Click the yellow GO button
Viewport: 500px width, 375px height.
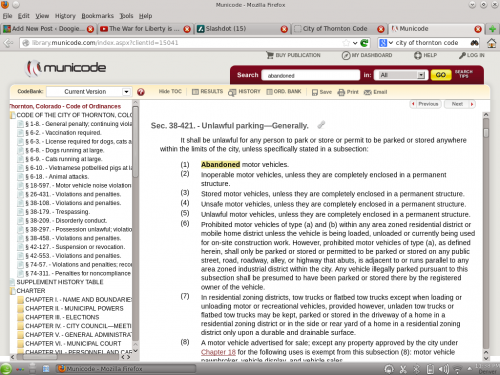[440, 75]
